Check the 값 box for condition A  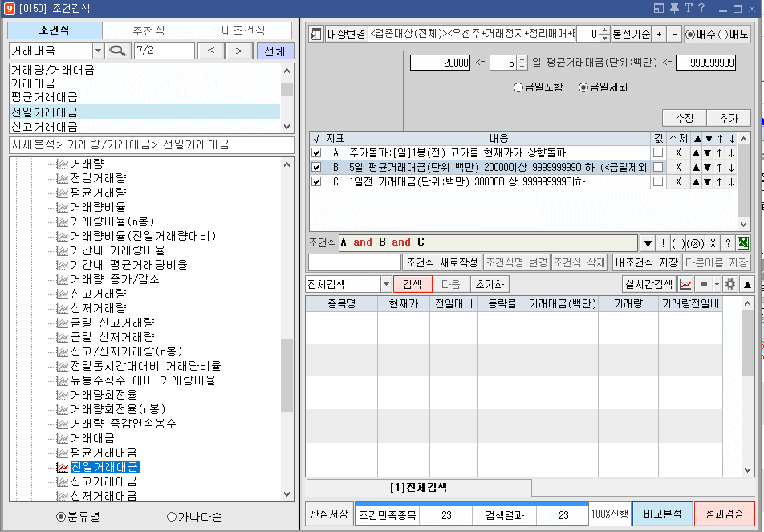coord(658,153)
